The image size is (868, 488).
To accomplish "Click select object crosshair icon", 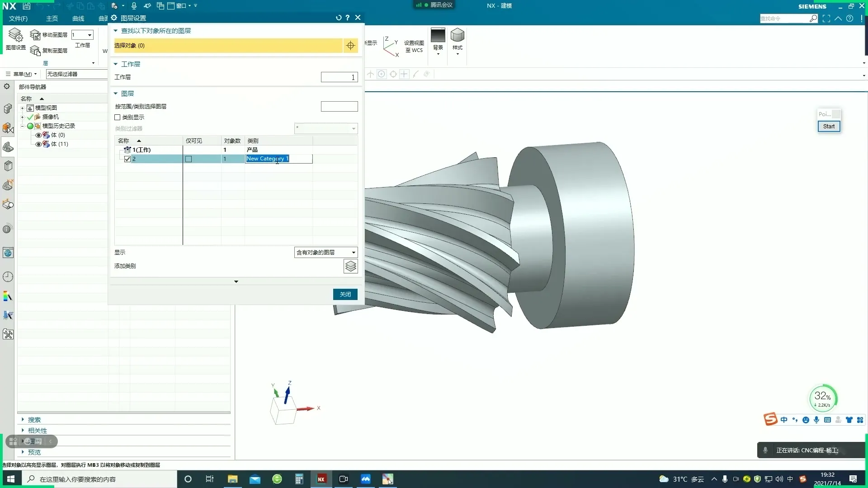I will [350, 45].
